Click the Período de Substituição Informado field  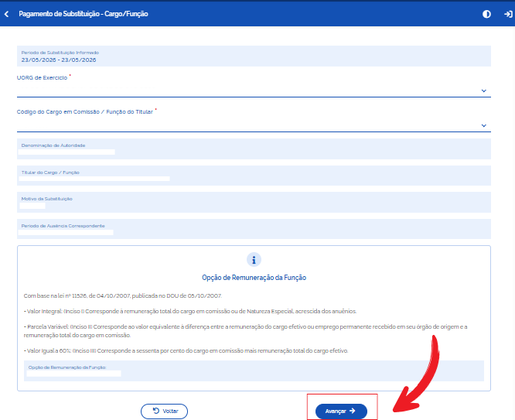tap(254, 56)
